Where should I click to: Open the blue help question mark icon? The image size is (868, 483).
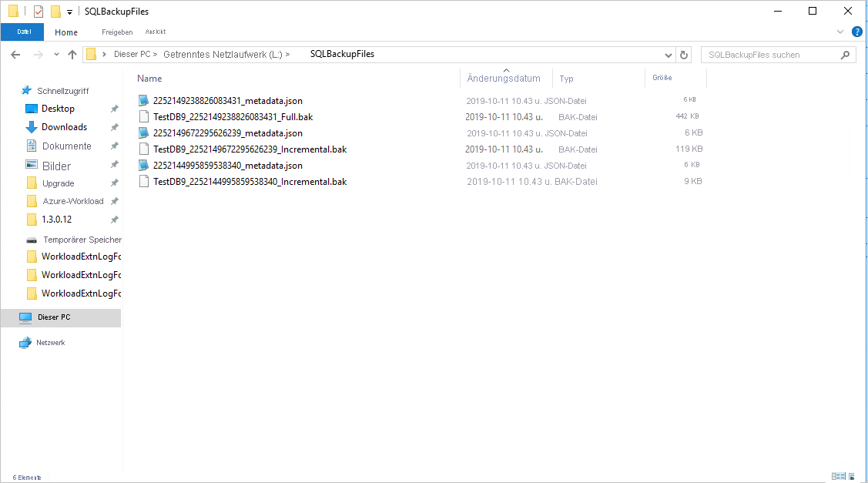click(856, 32)
